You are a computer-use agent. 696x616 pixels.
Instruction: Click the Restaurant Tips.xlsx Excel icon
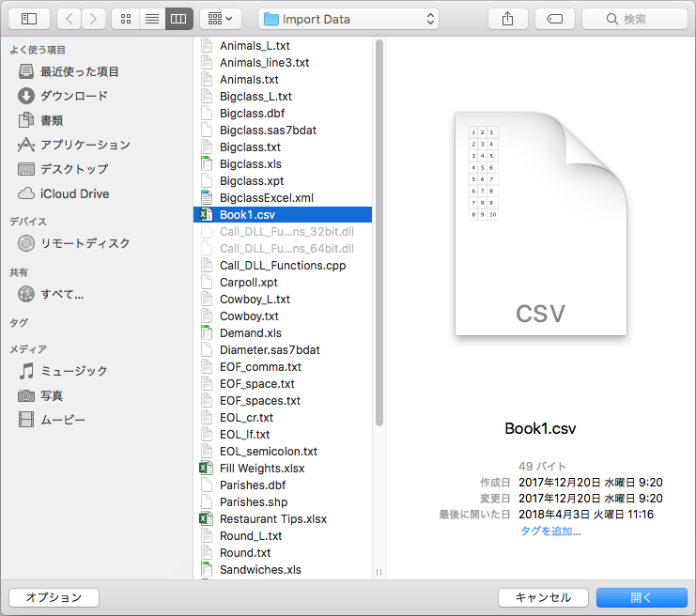pyautogui.click(x=206, y=518)
